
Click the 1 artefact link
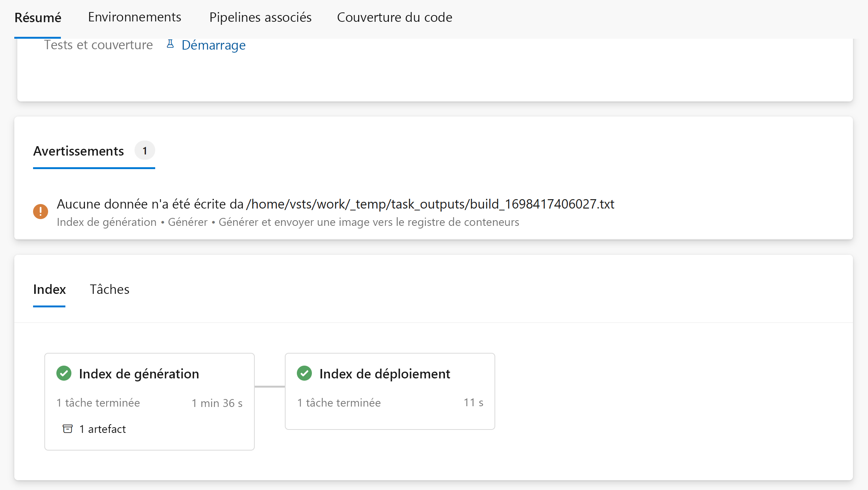pos(102,429)
